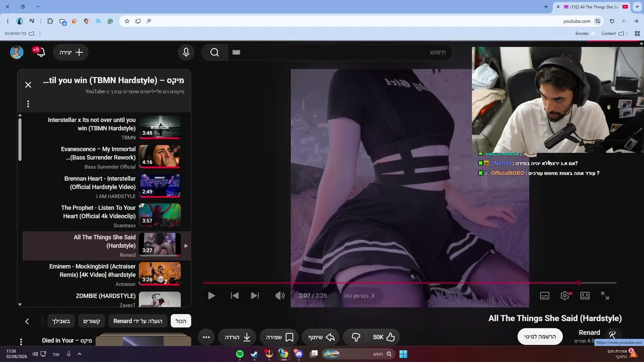
Task: Download the video with the הורדה button
Action: pyautogui.click(x=237, y=337)
